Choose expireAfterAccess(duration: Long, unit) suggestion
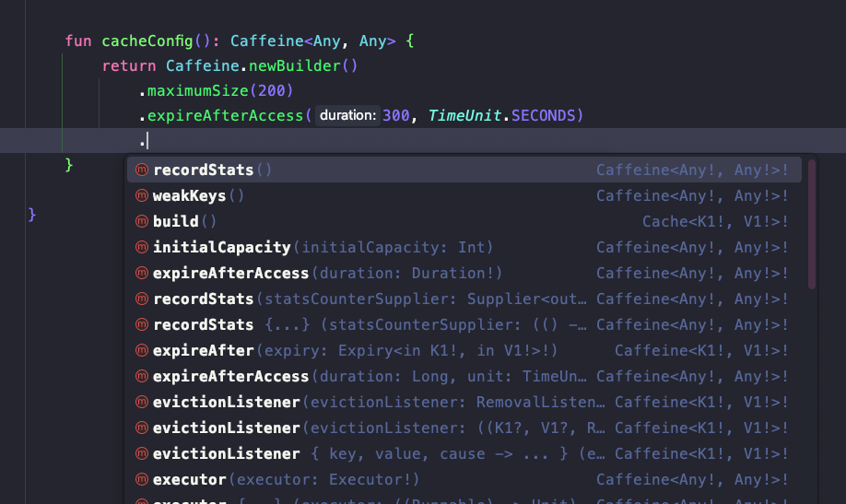 coord(464,377)
